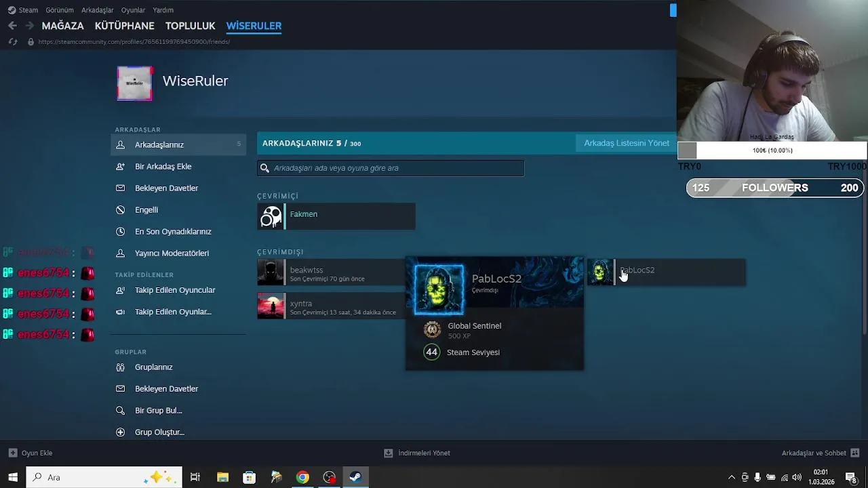Open Fakmen's avatar
Viewport: 868px width, 488px height.
(271, 217)
